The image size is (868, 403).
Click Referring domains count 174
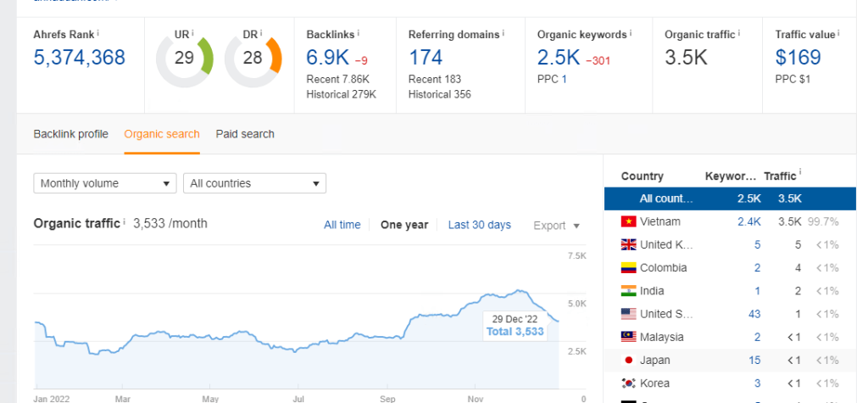coord(426,58)
